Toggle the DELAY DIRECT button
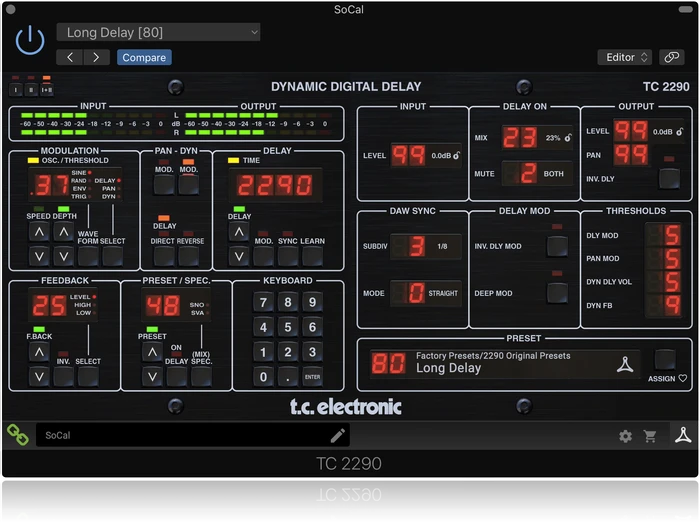700x522 pixels. pos(164,256)
